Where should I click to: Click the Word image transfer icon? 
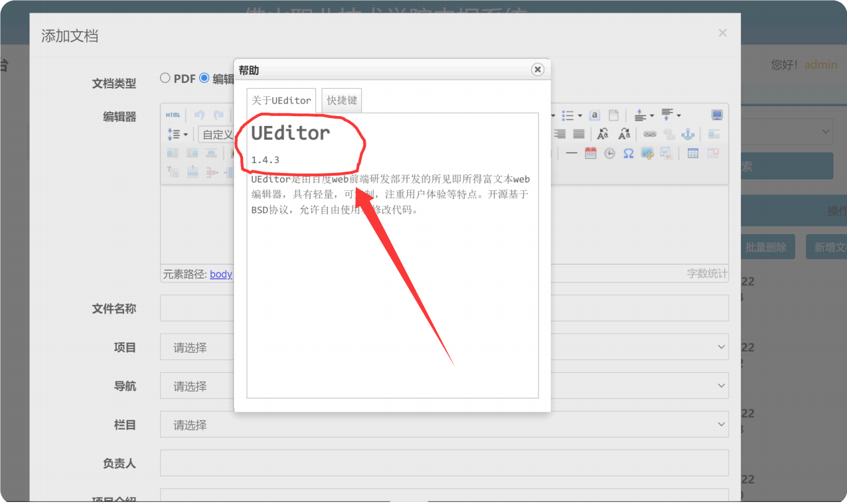[x=666, y=153]
